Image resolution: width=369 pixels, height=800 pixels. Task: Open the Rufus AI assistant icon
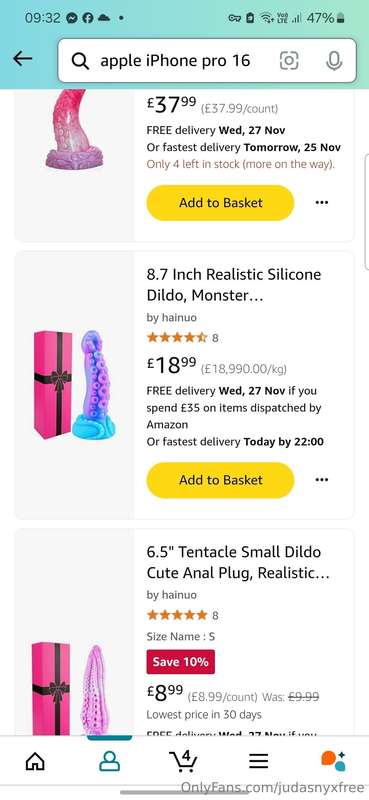[x=333, y=761]
